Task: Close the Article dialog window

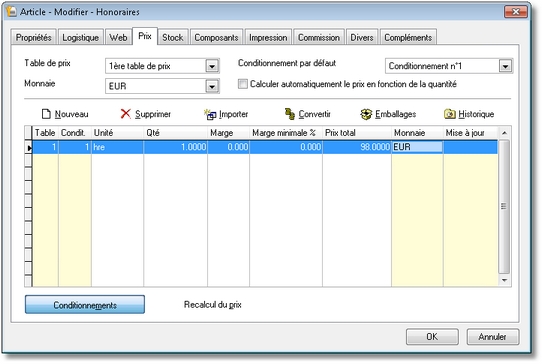Action: [516, 12]
